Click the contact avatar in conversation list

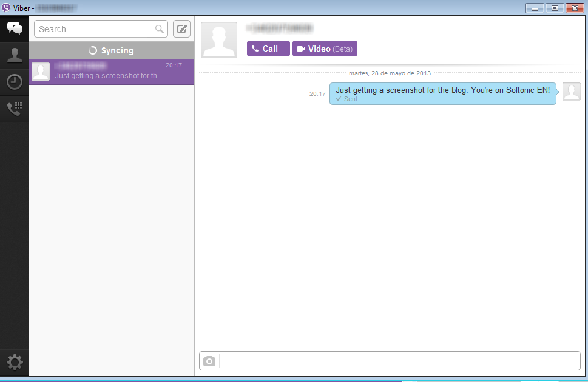pos(41,72)
